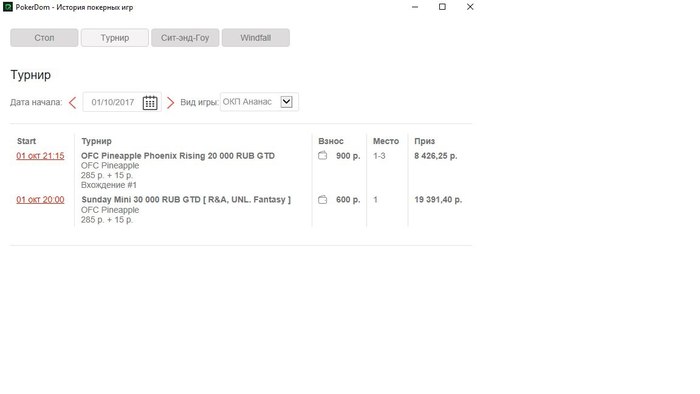Click wallet icon next to 900 р.
700x394 pixels.
coord(322,156)
